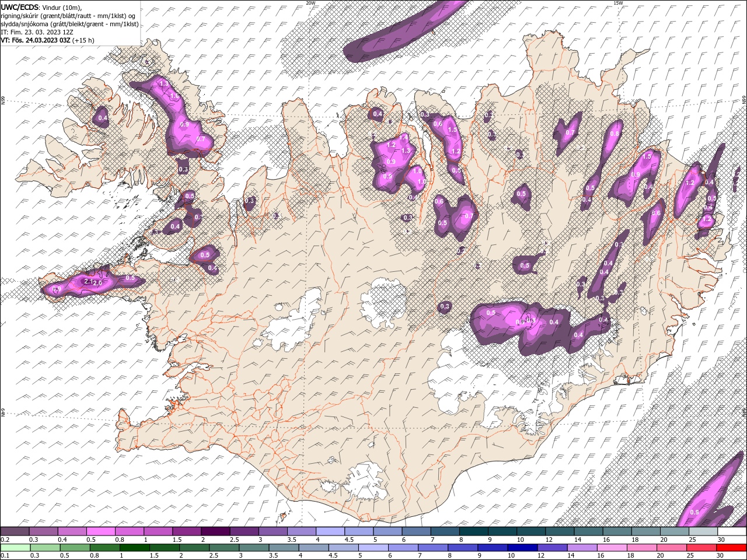Select the light pink 16 swatch in the bottom legend row

coord(611,548)
